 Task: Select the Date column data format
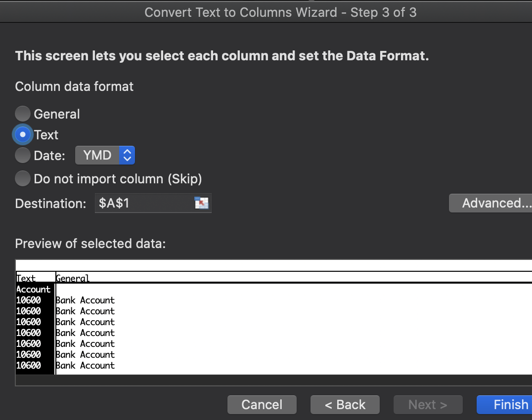[x=22, y=155]
